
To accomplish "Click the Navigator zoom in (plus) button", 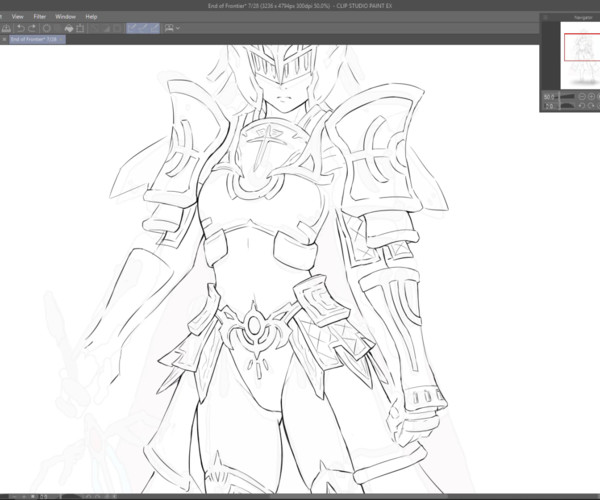I will [592, 97].
